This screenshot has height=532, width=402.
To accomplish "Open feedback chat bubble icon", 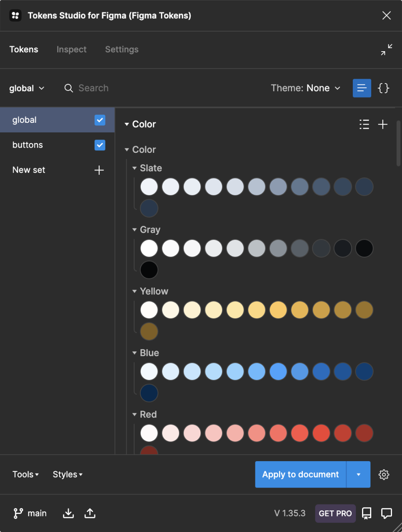I will point(387,513).
